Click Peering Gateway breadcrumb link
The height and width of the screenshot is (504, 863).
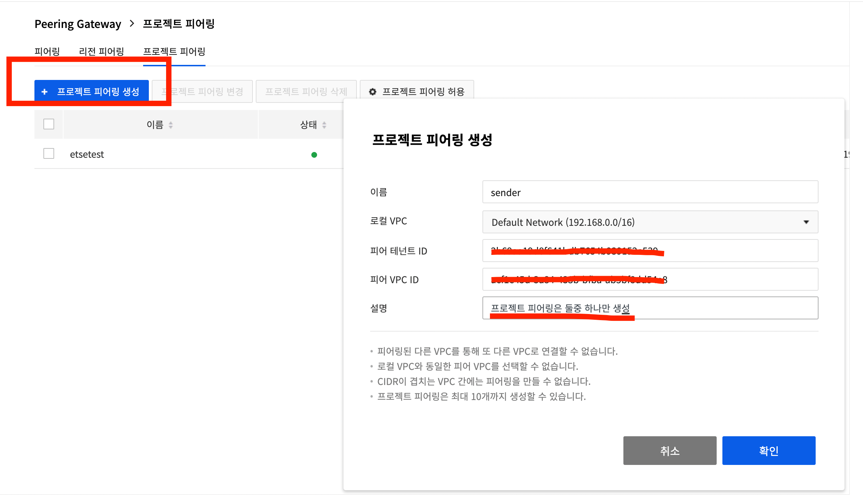pyautogui.click(x=78, y=24)
